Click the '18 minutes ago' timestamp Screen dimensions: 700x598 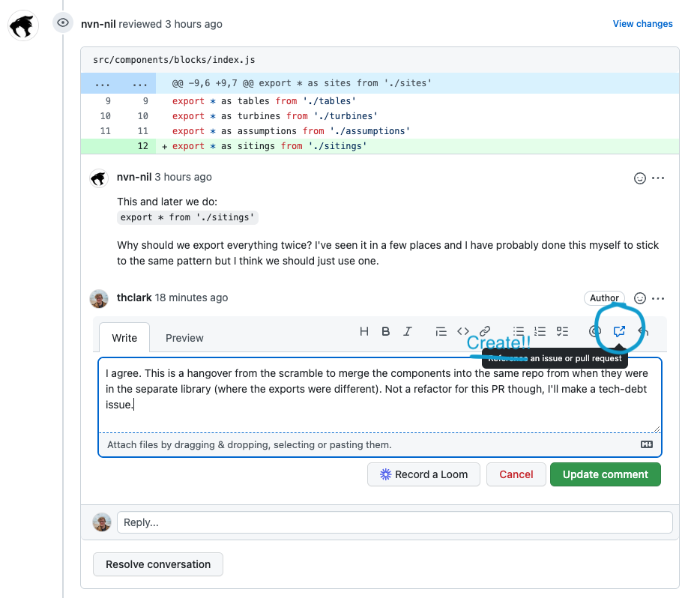[191, 298]
